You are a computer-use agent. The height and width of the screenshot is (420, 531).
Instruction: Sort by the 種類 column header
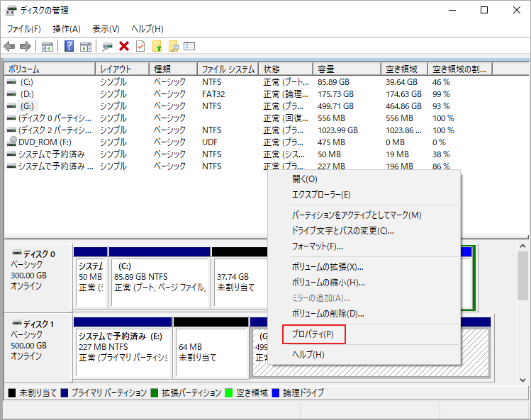tap(174, 69)
